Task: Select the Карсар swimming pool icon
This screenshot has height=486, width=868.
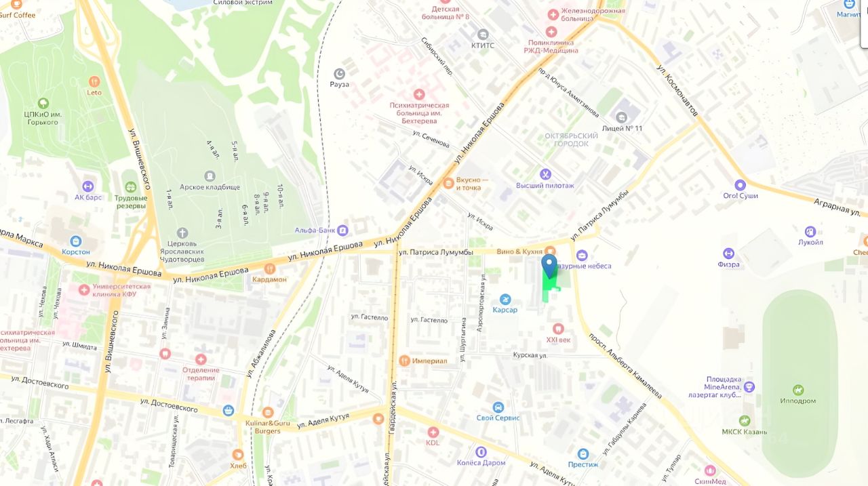Action: point(505,299)
